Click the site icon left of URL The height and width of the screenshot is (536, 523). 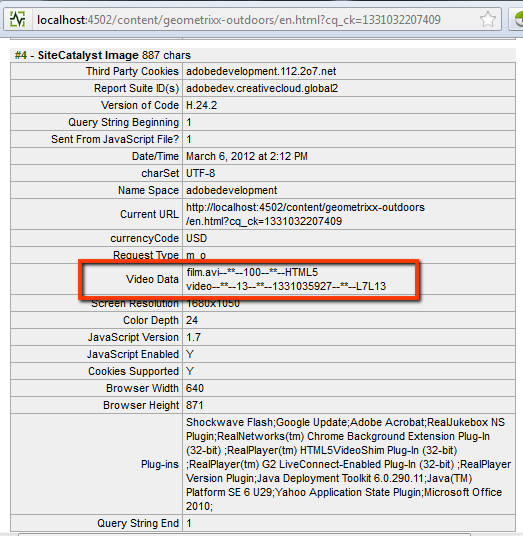[x=18, y=19]
